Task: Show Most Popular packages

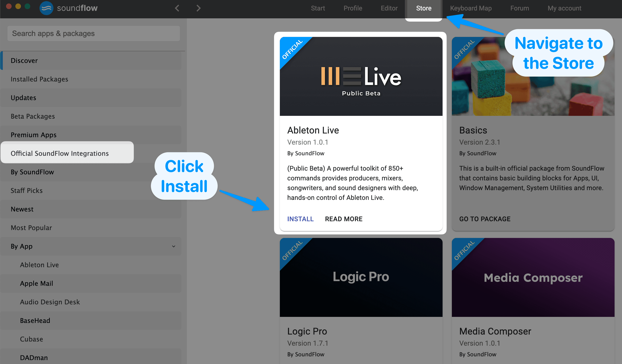Action: [x=91, y=228]
